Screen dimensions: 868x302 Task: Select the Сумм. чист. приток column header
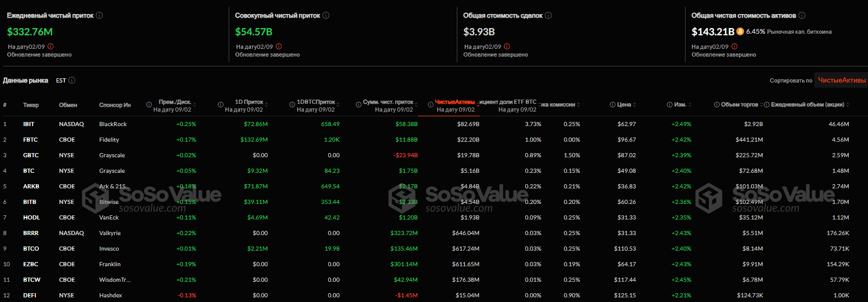[x=388, y=102]
